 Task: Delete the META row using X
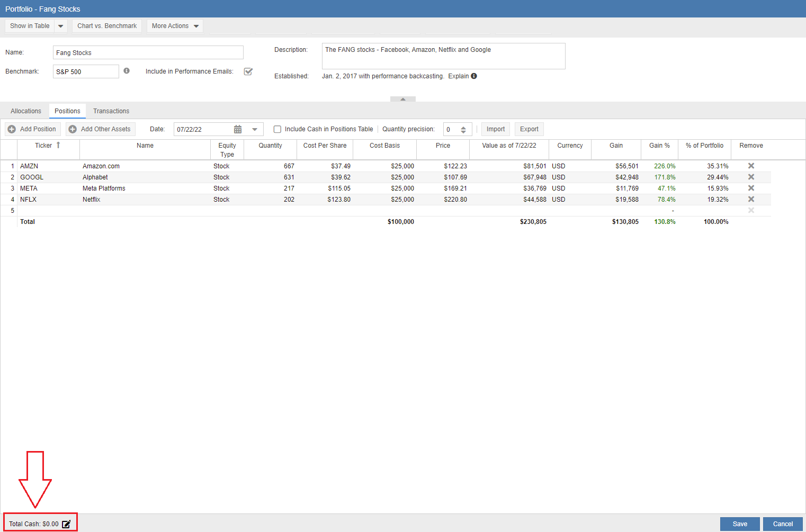750,188
